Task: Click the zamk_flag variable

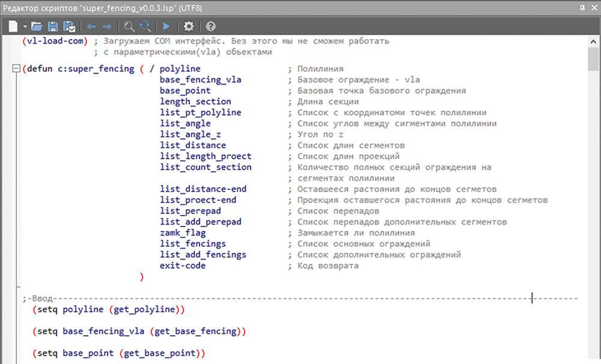Action: click(183, 232)
